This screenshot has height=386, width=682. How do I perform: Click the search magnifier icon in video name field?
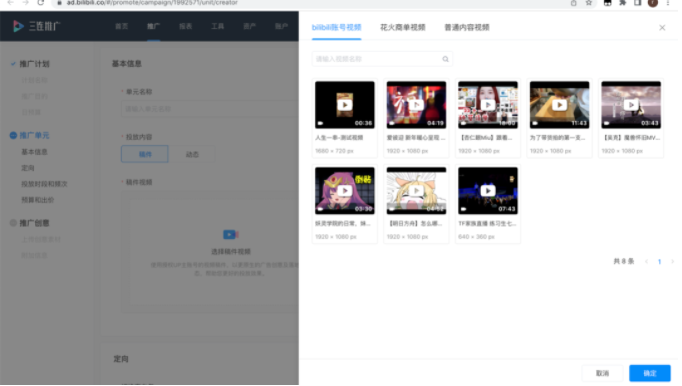[445, 59]
